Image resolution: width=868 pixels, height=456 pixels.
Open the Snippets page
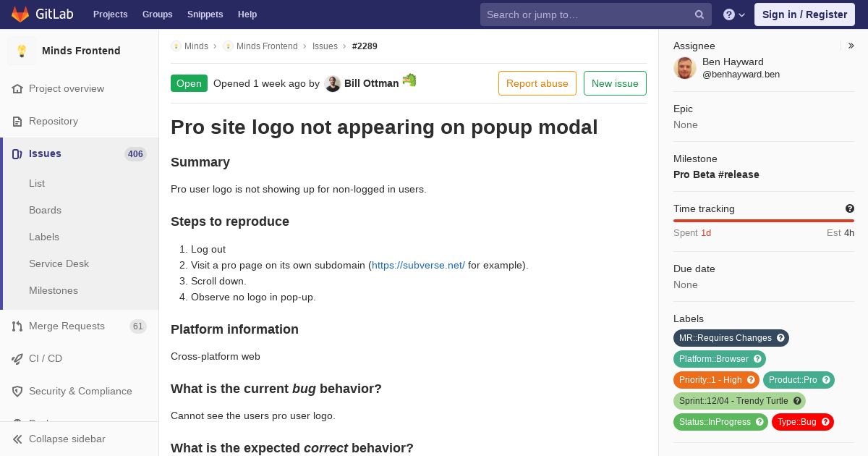click(205, 14)
